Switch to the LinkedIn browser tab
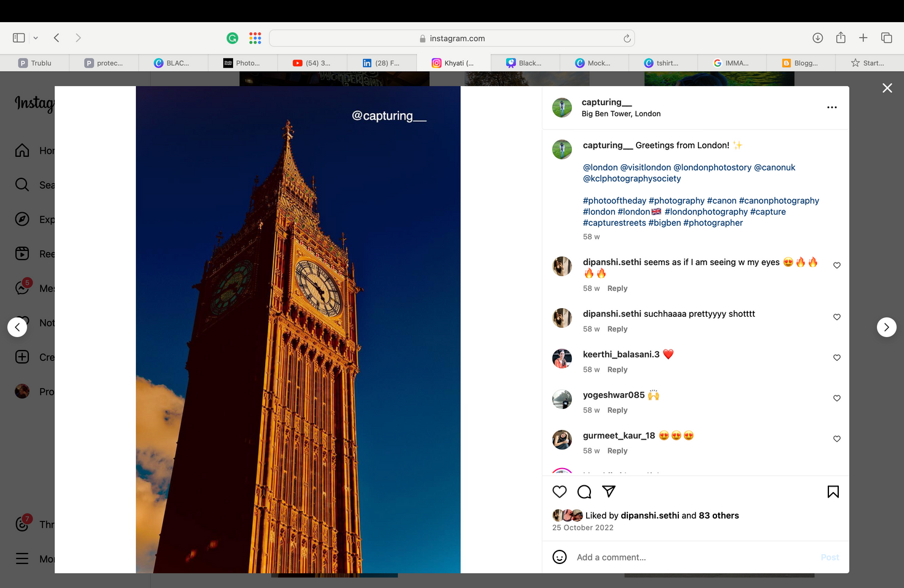The image size is (904, 588). coord(381,63)
